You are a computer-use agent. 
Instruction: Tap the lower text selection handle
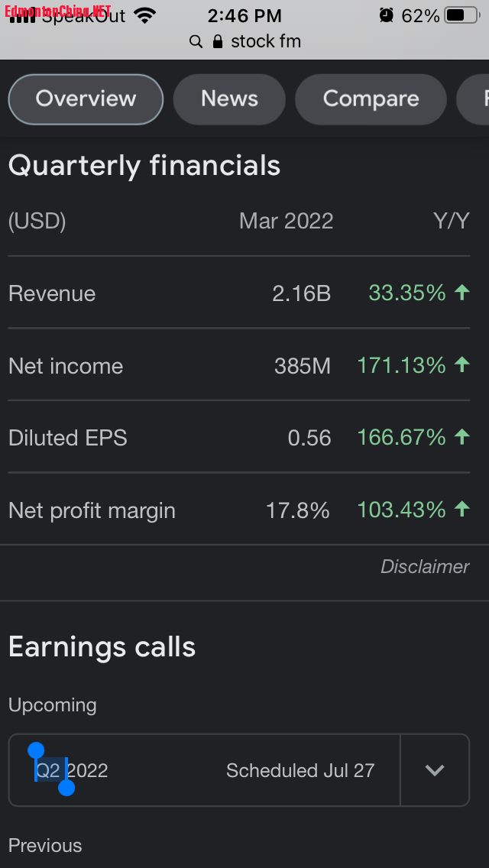tap(66, 788)
